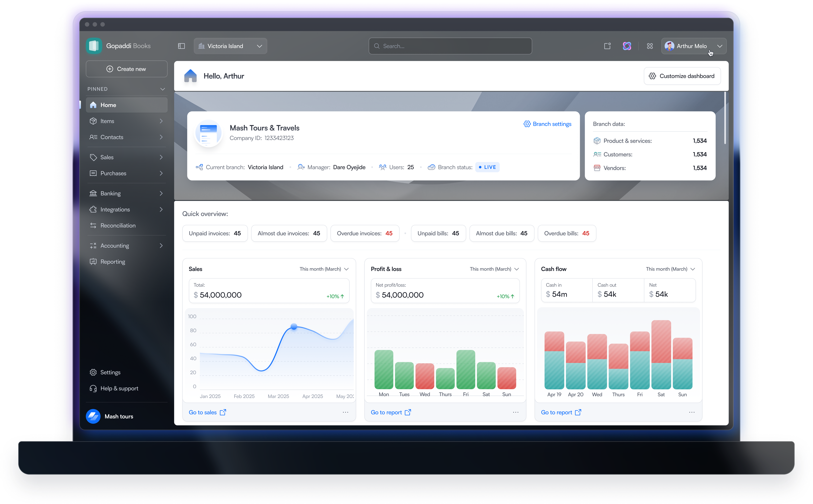The height and width of the screenshot is (504, 813).
Task: Click the Branch status cloud icon
Action: [x=431, y=167]
